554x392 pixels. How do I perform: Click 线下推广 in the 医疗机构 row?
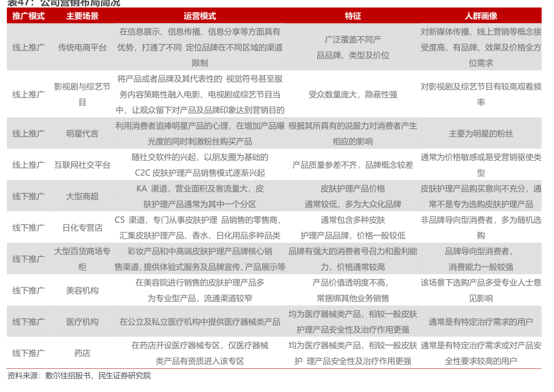coord(29,322)
